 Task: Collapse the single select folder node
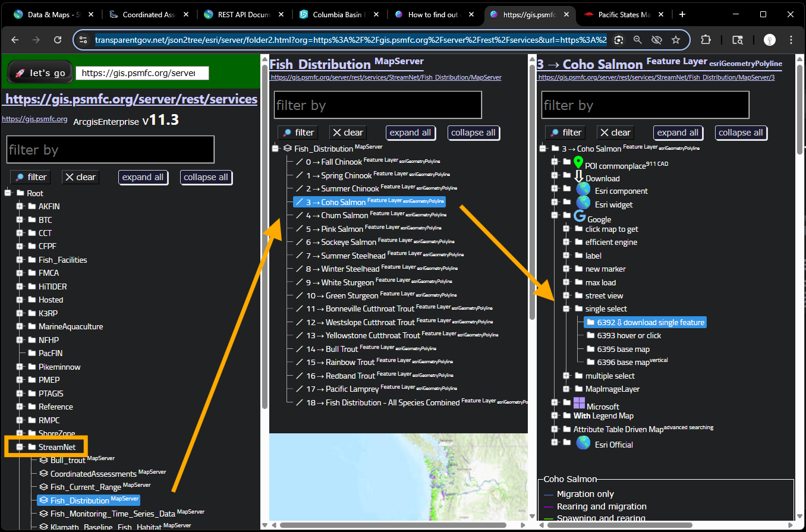click(x=566, y=309)
